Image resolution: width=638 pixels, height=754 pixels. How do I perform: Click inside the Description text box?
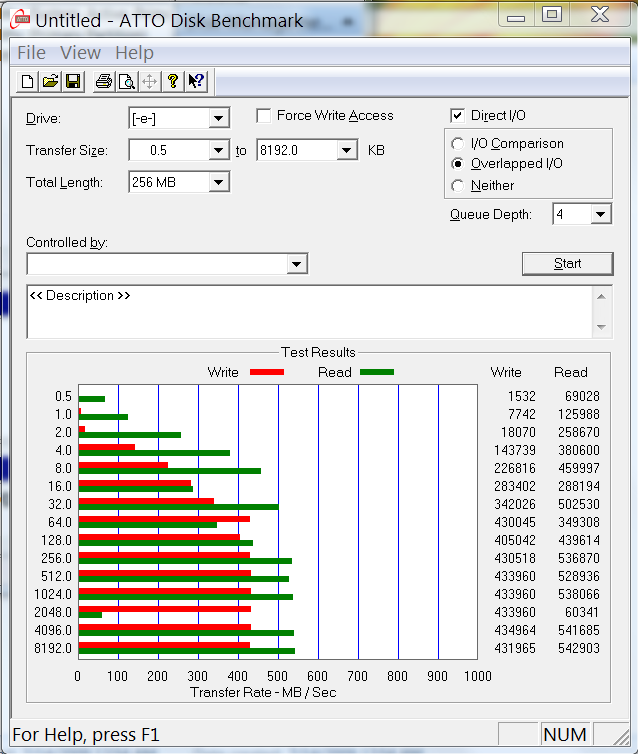300,312
